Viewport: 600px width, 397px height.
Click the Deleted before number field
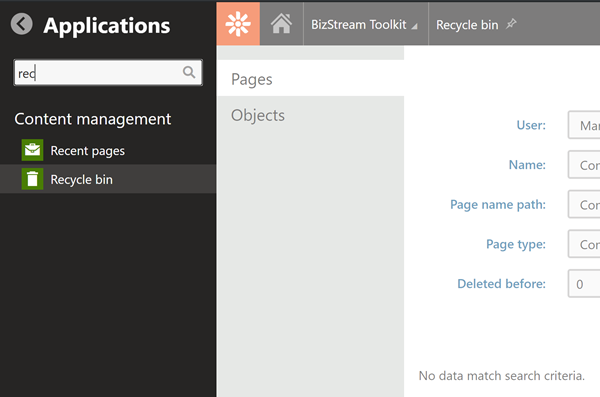click(x=584, y=284)
